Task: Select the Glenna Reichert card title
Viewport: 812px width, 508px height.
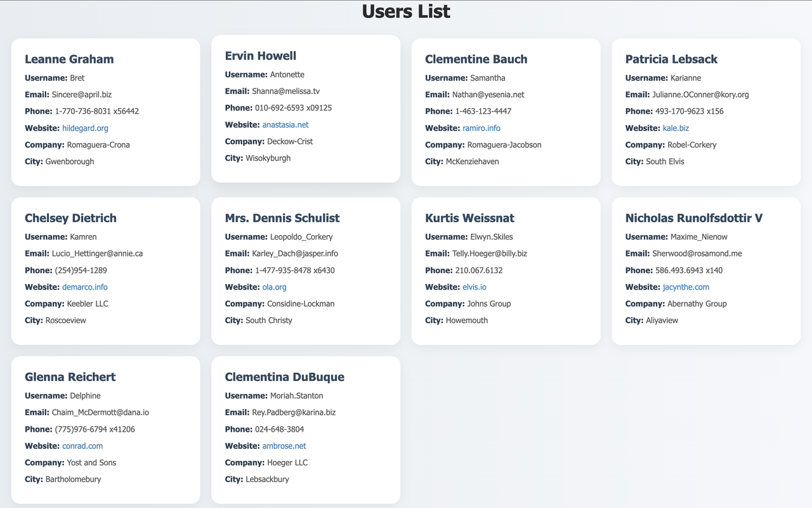Action: pos(70,377)
